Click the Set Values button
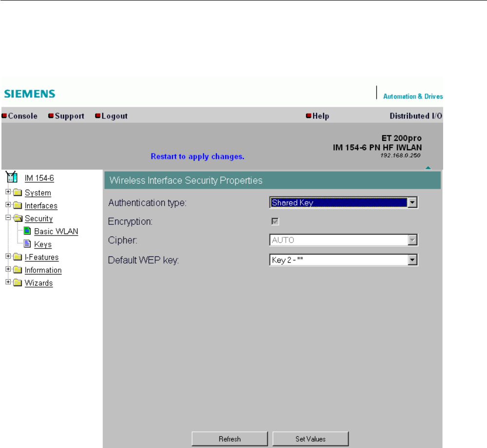487x448 pixels. [311, 439]
